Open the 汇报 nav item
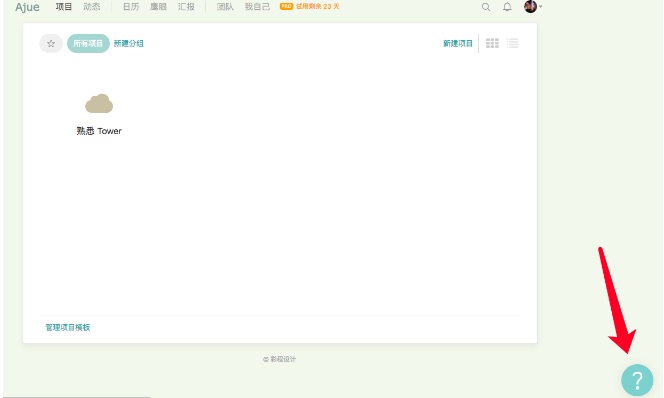This screenshot has height=398, width=664. pyautogui.click(x=186, y=7)
